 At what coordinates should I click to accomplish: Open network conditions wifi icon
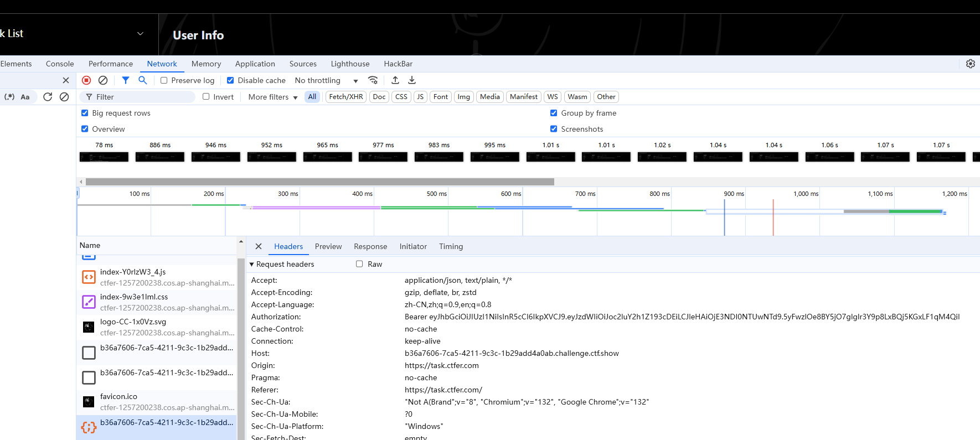[x=373, y=80]
